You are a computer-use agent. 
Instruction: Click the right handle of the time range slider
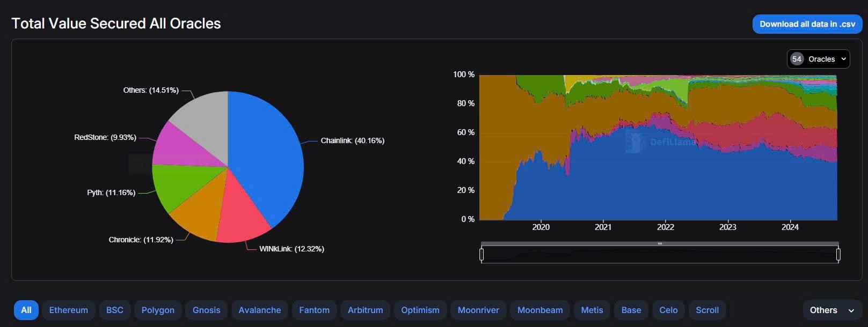tap(838, 254)
